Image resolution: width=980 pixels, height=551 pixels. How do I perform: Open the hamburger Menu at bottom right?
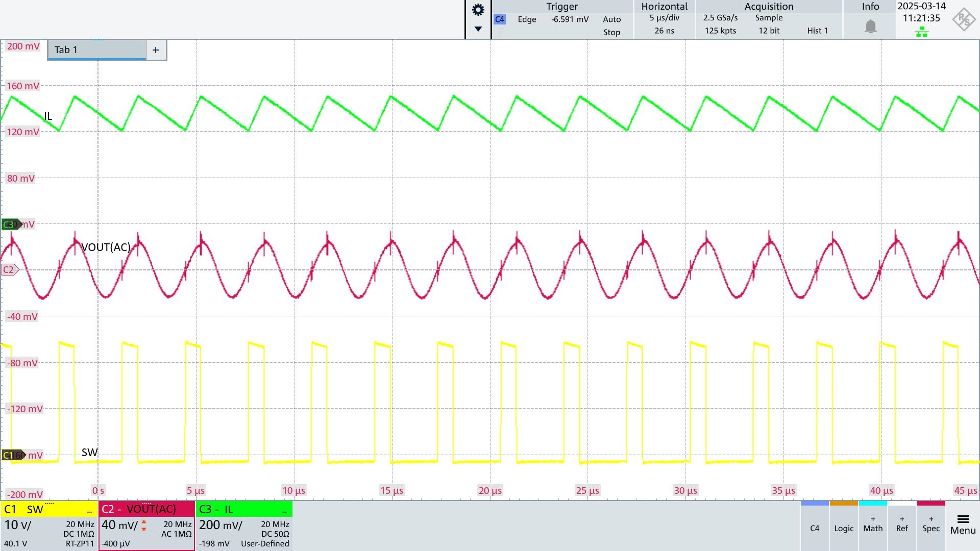point(964,523)
